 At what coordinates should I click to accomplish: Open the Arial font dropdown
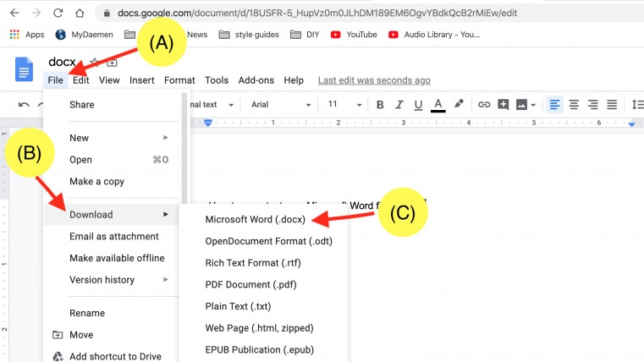(x=281, y=105)
